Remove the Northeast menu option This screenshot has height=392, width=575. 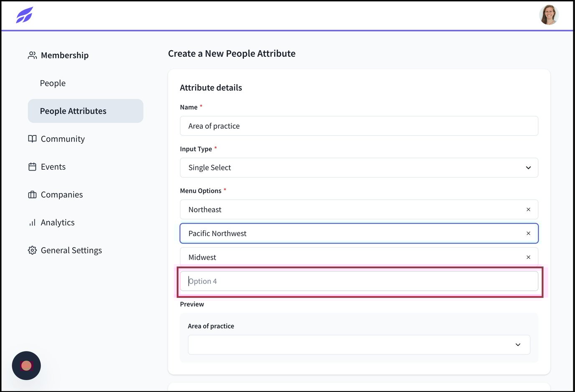(x=528, y=209)
